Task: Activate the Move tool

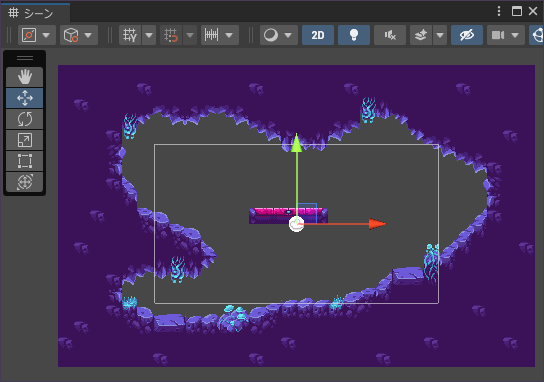Action: click(x=25, y=98)
